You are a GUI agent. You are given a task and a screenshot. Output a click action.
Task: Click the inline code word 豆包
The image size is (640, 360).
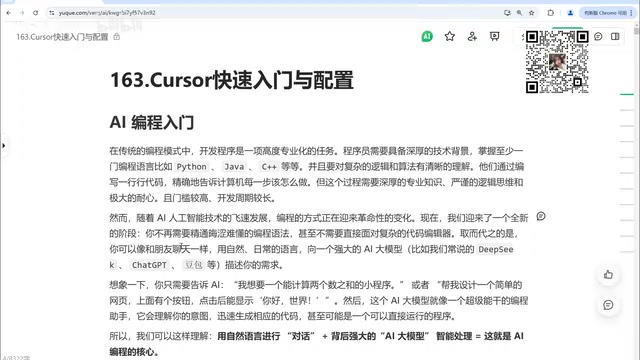click(193, 265)
